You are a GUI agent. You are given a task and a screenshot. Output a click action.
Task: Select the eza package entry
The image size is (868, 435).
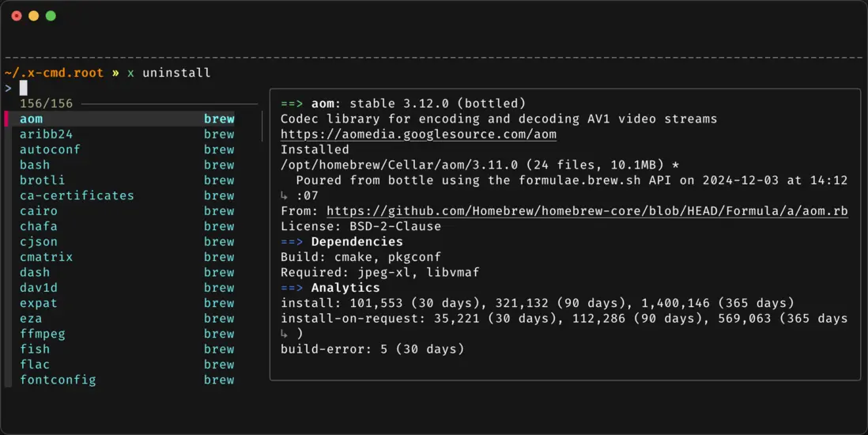click(x=31, y=318)
